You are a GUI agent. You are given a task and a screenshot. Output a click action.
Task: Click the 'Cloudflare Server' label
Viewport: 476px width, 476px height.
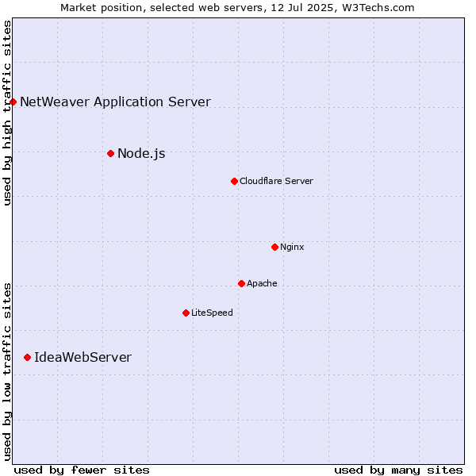(276, 181)
